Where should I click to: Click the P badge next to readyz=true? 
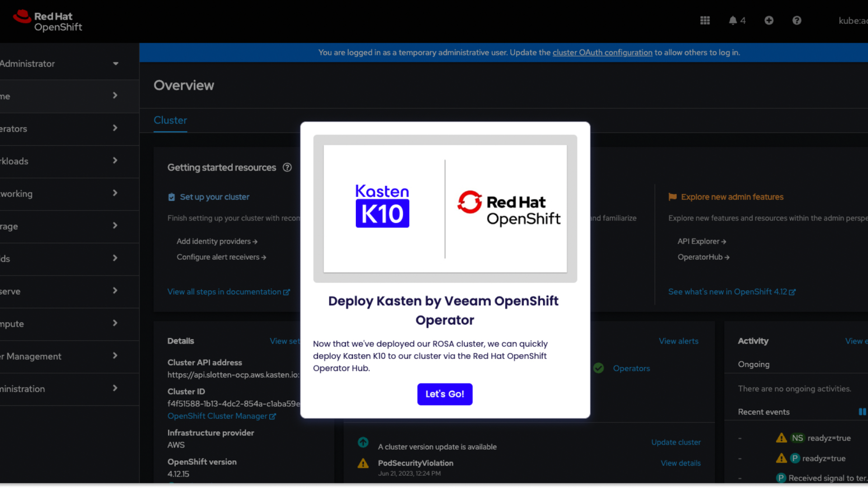pos(795,458)
